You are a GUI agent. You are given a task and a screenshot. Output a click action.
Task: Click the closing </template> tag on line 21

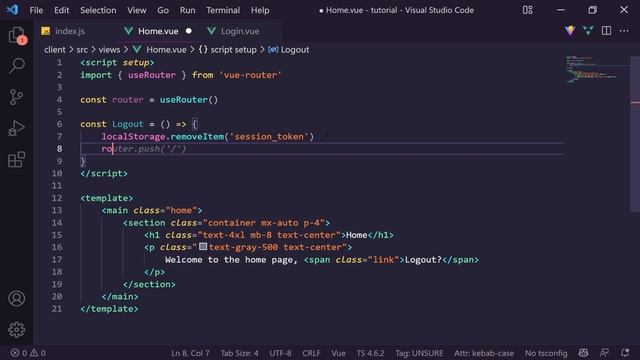click(x=109, y=309)
